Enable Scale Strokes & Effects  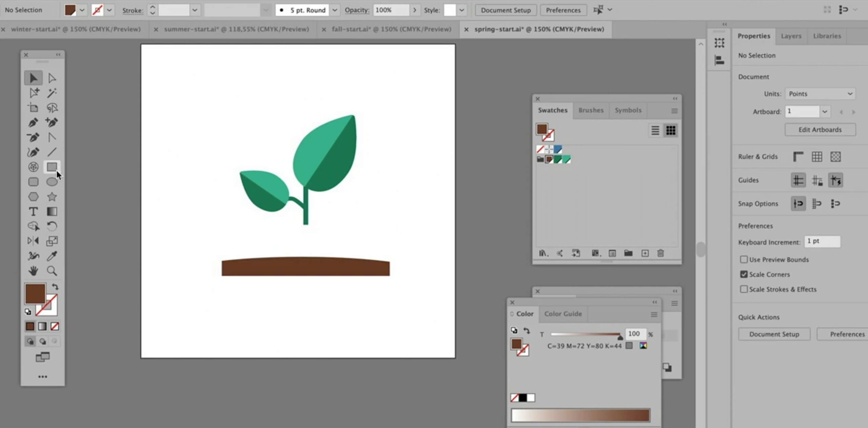pyautogui.click(x=744, y=289)
